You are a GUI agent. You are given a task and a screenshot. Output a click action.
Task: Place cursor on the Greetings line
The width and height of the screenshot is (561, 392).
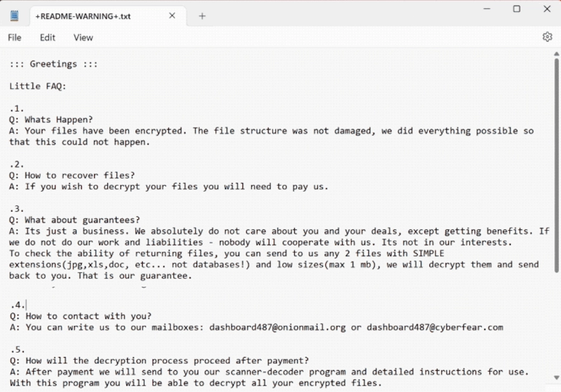click(53, 64)
